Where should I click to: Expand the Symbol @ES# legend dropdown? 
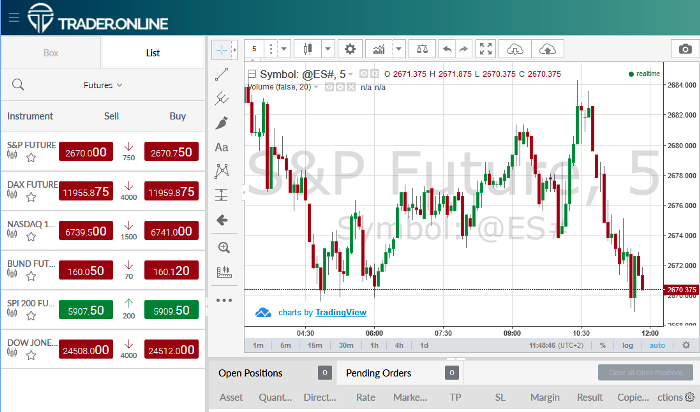350,74
